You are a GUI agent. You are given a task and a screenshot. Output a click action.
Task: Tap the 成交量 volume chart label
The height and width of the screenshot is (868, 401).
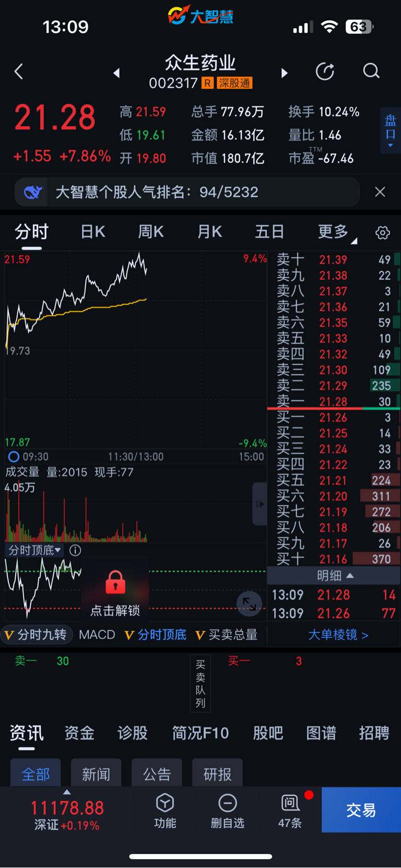[x=22, y=472]
